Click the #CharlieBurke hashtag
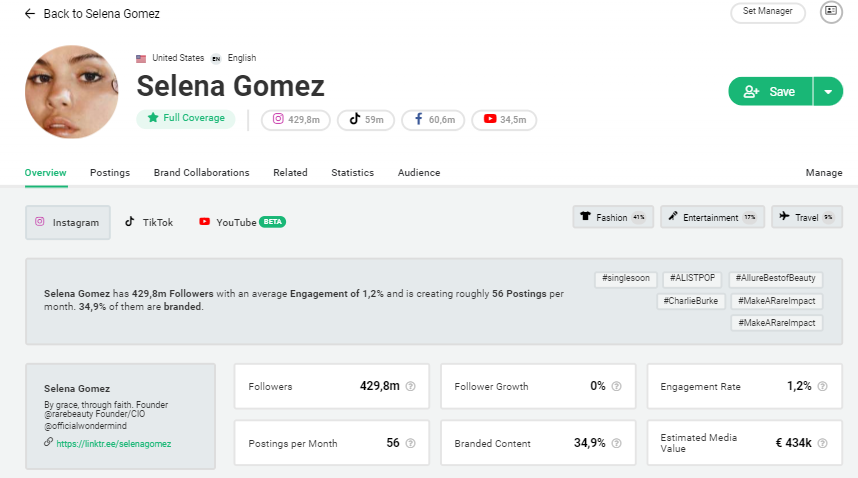Image resolution: width=858 pixels, height=478 pixels. click(x=691, y=301)
